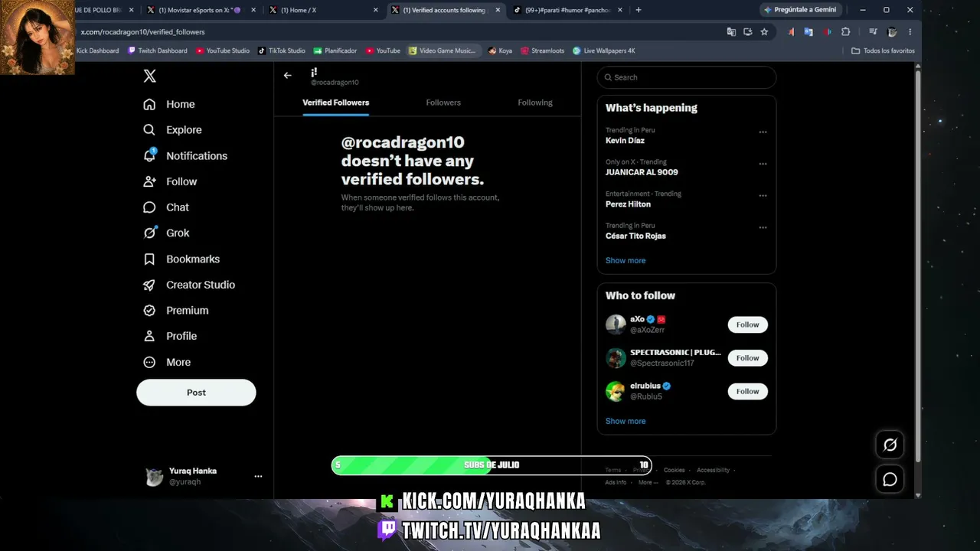Image resolution: width=980 pixels, height=551 pixels.
Task: Open options for the Perez Hilton trend
Action: click(763, 195)
